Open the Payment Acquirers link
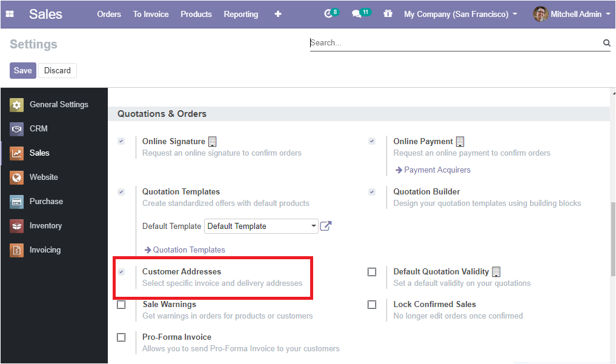Viewport: 616px width, 364px height. point(432,170)
